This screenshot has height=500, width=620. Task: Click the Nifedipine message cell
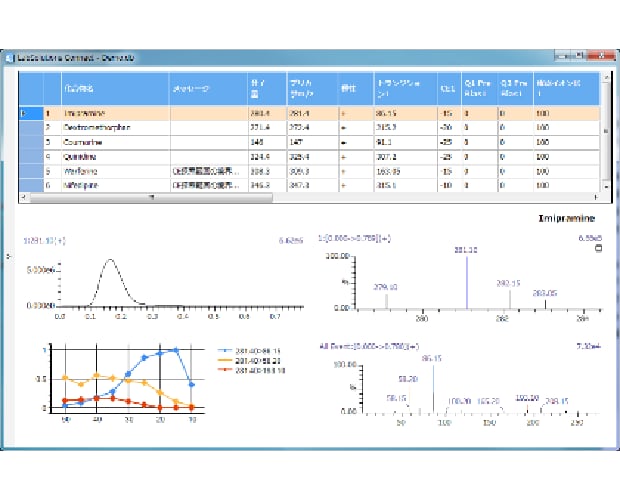tap(209, 185)
